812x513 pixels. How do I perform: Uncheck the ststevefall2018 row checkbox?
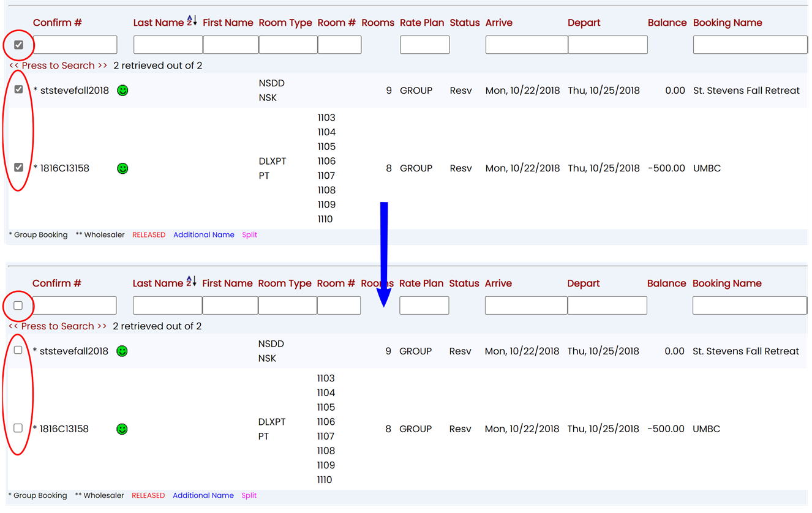[18, 89]
